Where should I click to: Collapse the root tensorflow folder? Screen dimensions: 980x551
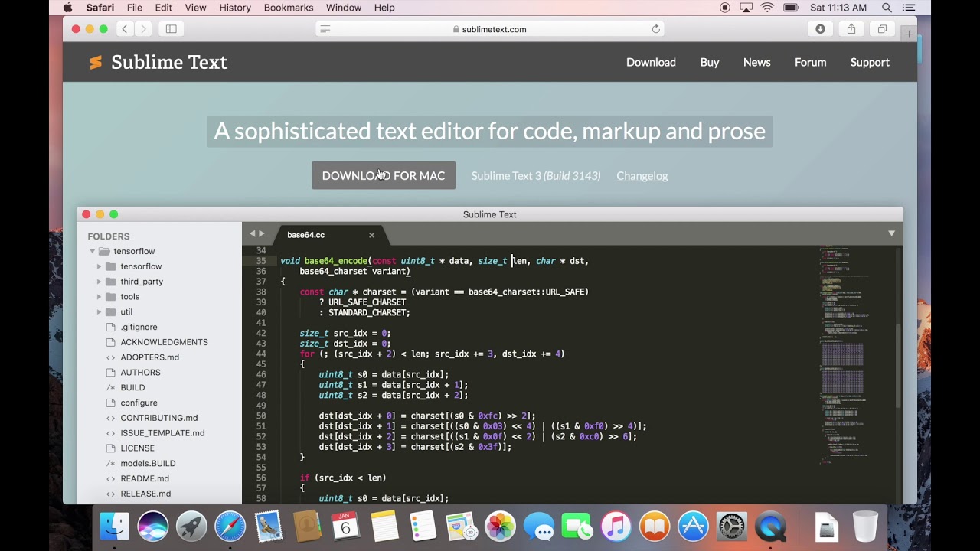(x=93, y=251)
